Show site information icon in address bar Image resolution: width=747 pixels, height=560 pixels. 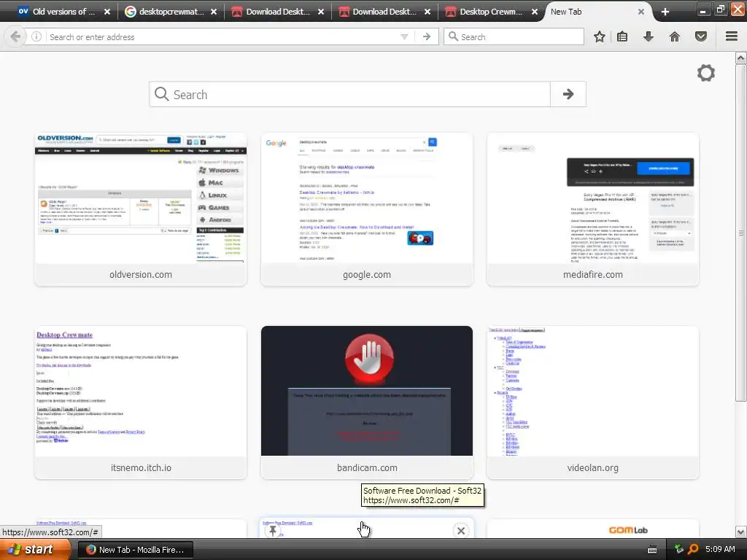point(36,36)
